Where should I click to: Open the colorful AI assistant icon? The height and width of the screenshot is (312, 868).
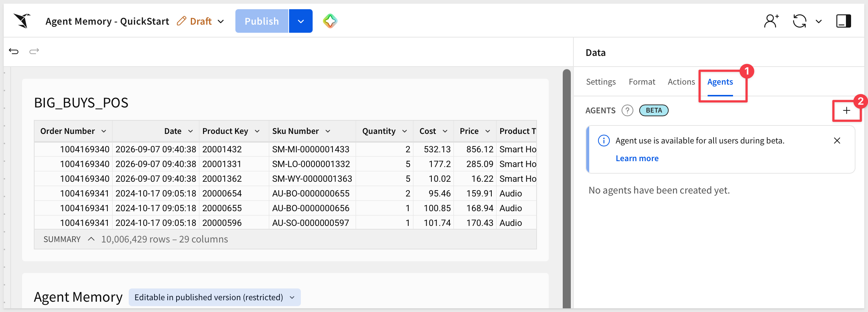pyautogui.click(x=330, y=21)
